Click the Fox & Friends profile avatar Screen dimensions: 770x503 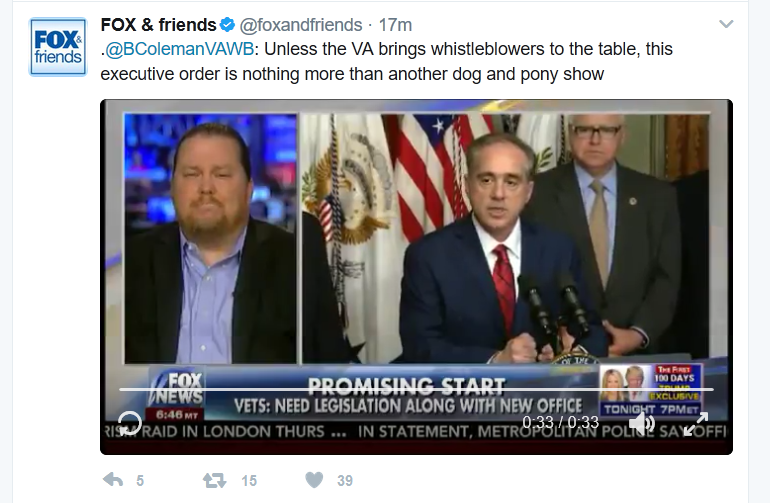pyautogui.click(x=58, y=48)
